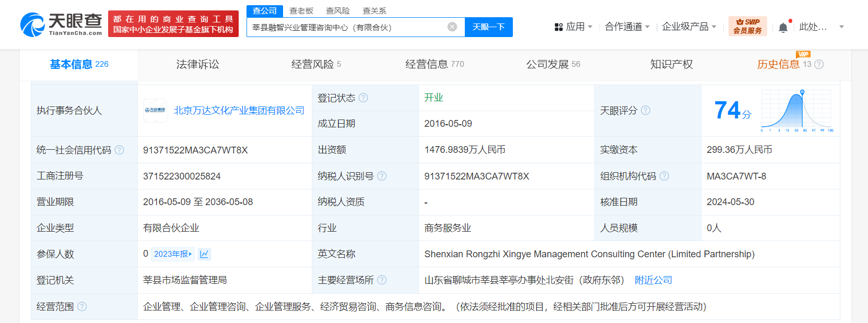Open the 企业级产品 dropdown
Viewport: 868px width, 323px height.
[688, 27]
